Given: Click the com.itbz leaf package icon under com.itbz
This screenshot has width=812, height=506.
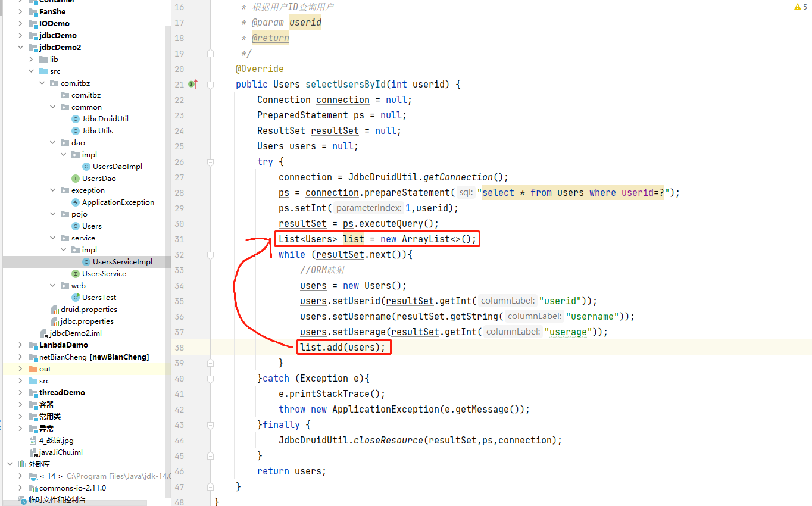Looking at the screenshot, I should [65, 95].
